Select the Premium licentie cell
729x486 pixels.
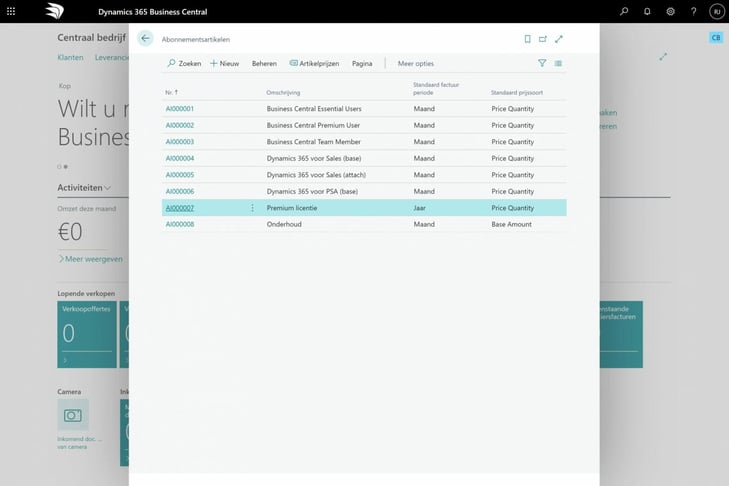coord(292,208)
